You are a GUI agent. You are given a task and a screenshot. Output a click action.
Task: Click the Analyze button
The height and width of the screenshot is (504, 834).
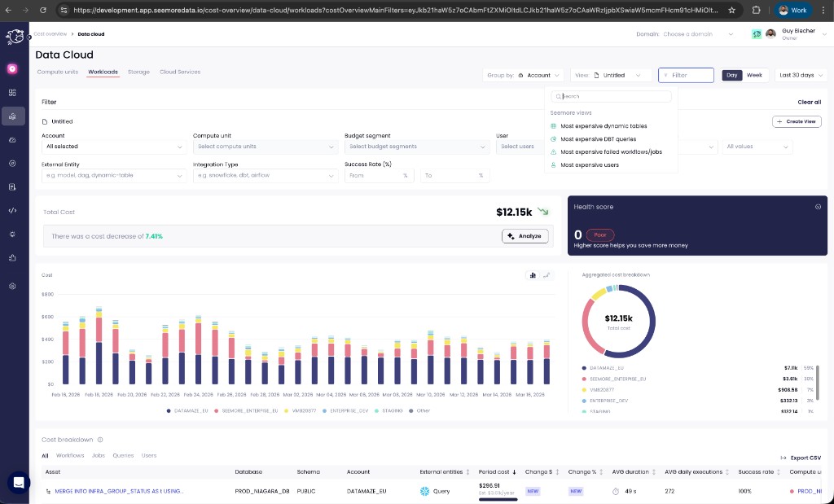(525, 236)
